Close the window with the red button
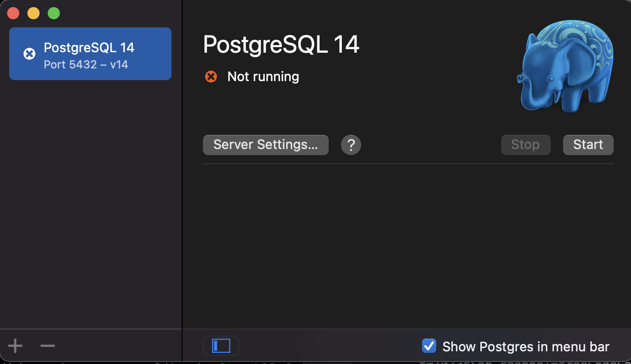 [13, 13]
